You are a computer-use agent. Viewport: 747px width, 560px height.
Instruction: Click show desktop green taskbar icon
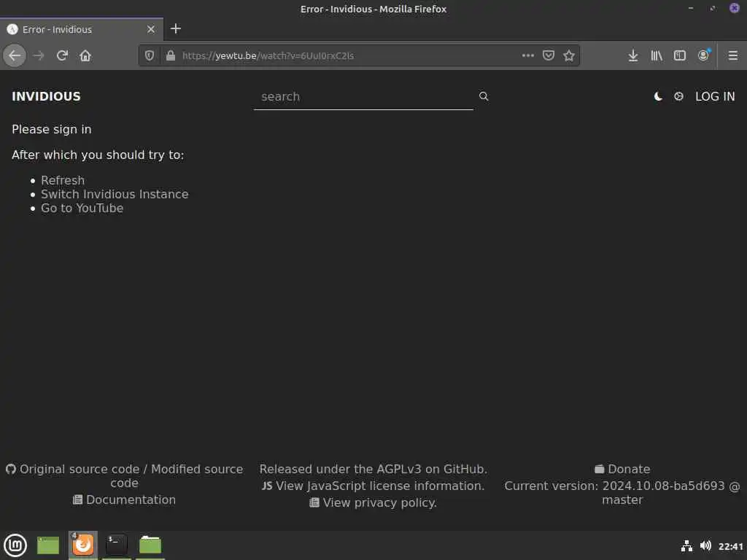(48, 545)
